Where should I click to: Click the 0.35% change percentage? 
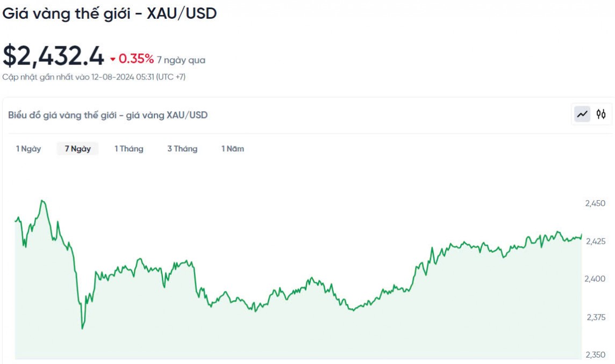[x=136, y=59]
